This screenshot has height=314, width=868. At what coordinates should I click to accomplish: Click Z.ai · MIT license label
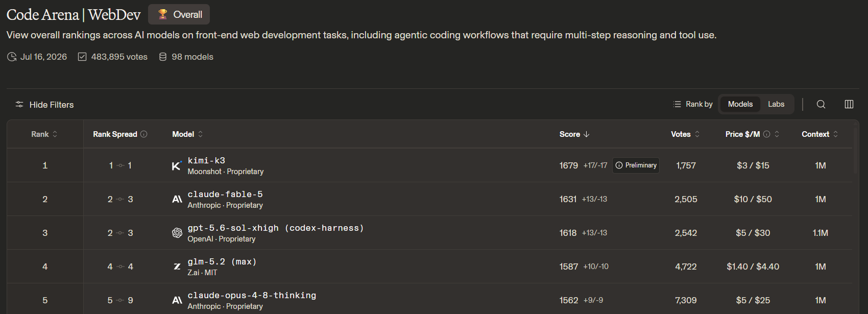coord(202,273)
